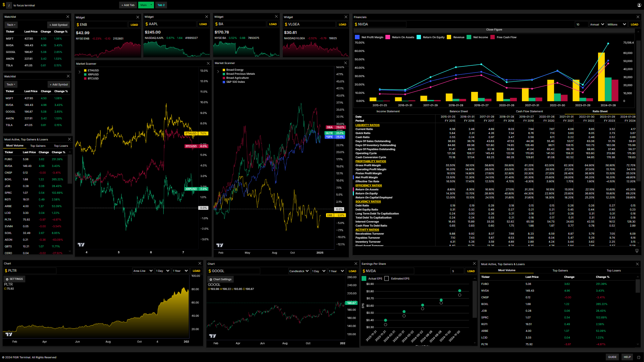Close the Earnings Per Share panel
Screen dimensions: 644x362
[x=474, y=263]
